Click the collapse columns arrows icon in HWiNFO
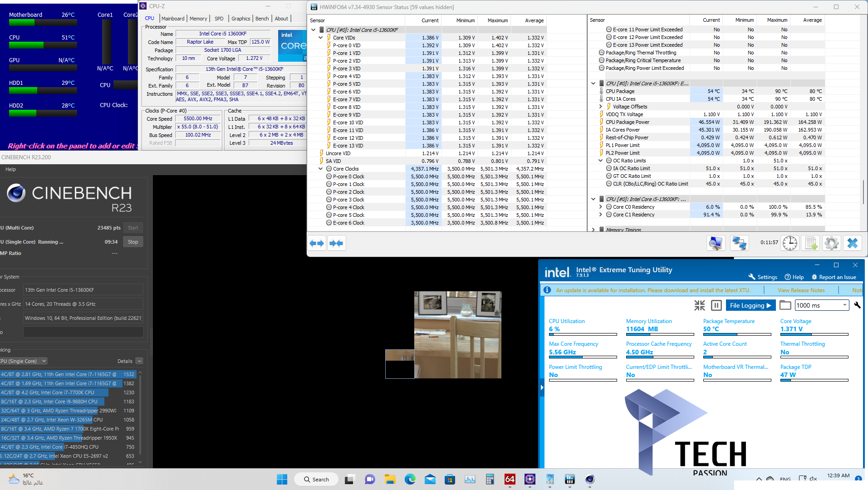Viewport: 868px width, 490px height. [336, 243]
